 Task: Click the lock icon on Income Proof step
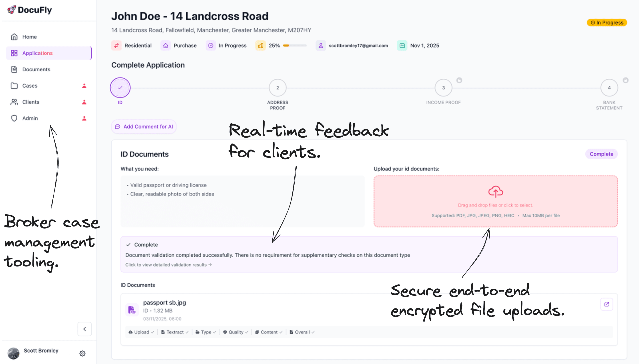[x=459, y=80]
